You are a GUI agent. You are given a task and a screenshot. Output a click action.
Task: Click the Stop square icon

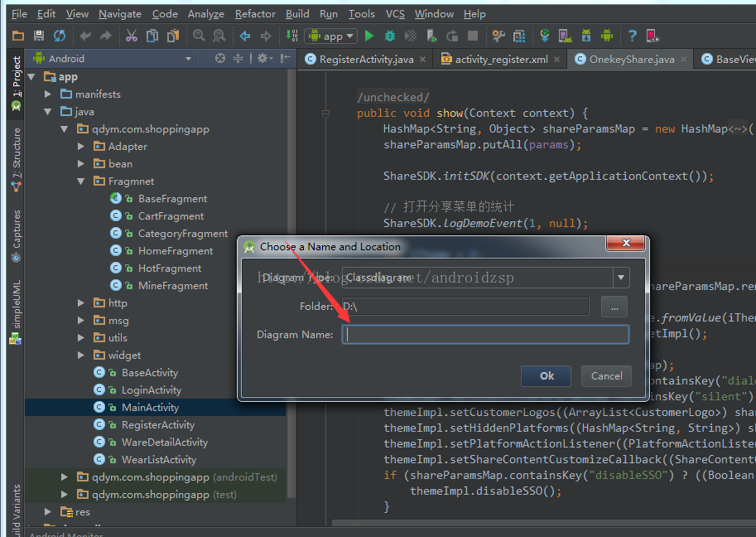pyautogui.click(x=473, y=36)
